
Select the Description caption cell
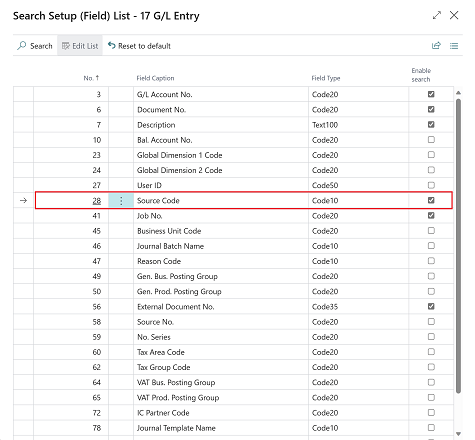[x=221, y=125]
